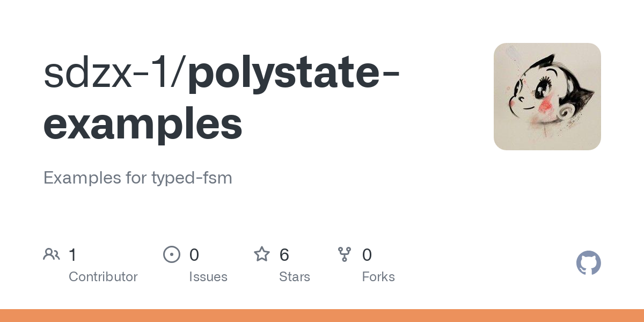The width and height of the screenshot is (644, 322).
Task: Open the bold polystate- repository title
Action: click(294, 75)
